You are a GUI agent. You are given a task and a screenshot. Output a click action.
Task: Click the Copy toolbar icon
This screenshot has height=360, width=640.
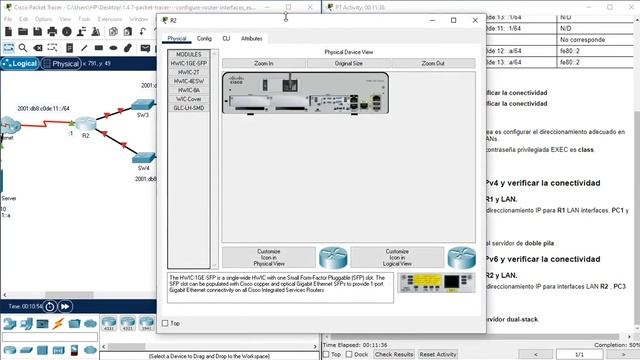[113, 31]
